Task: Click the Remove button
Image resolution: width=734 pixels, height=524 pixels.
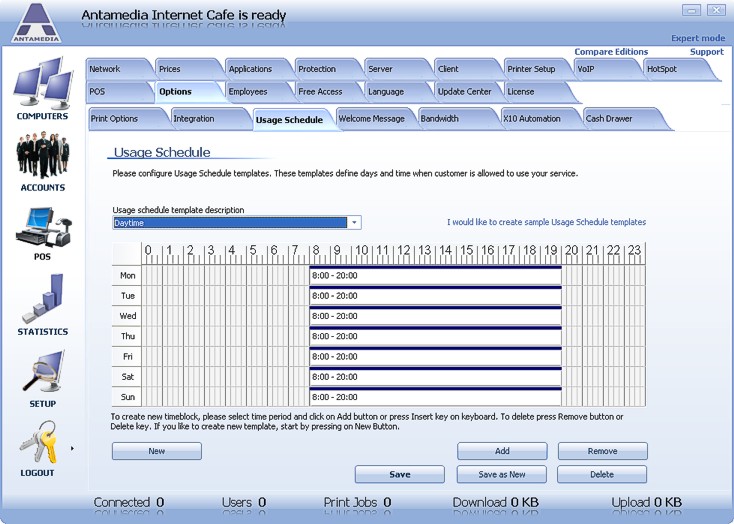Action: coord(603,451)
